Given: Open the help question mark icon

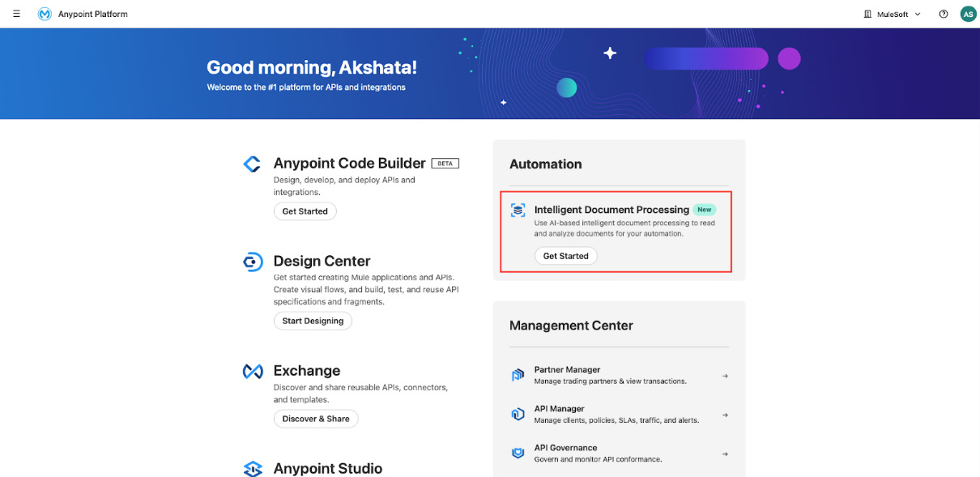Looking at the screenshot, I should point(944,14).
